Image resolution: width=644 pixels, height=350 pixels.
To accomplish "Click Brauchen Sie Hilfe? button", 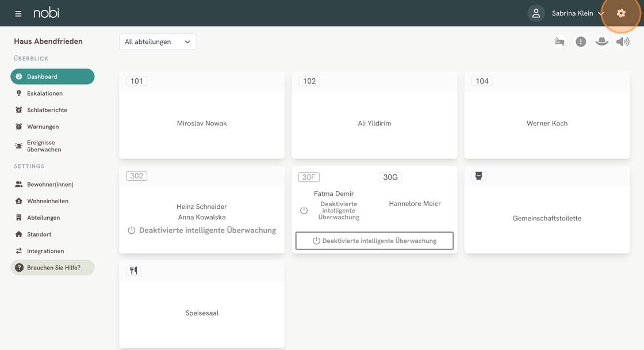I will click(x=52, y=268).
